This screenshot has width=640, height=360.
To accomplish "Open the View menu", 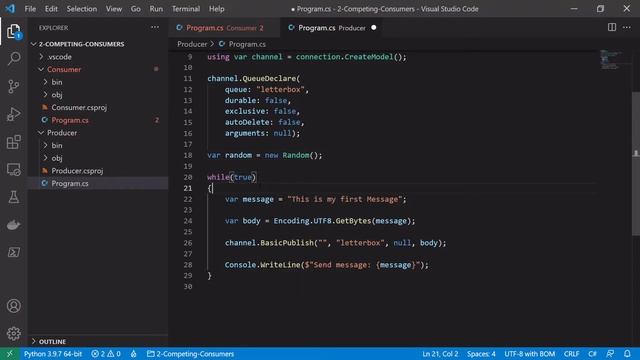I will click(113, 9).
